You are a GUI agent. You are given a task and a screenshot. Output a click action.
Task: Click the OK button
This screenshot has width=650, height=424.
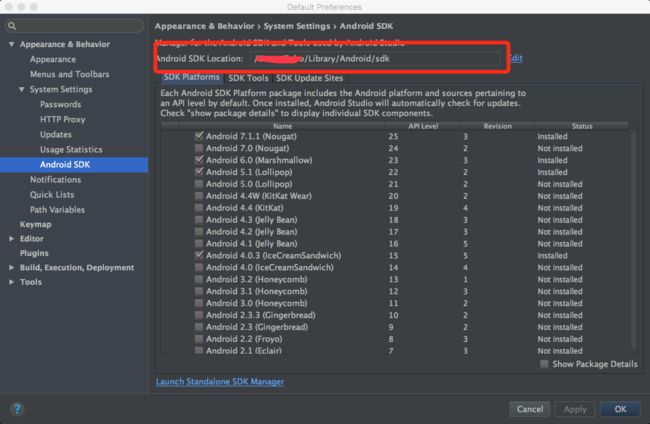pyautogui.click(x=620, y=409)
